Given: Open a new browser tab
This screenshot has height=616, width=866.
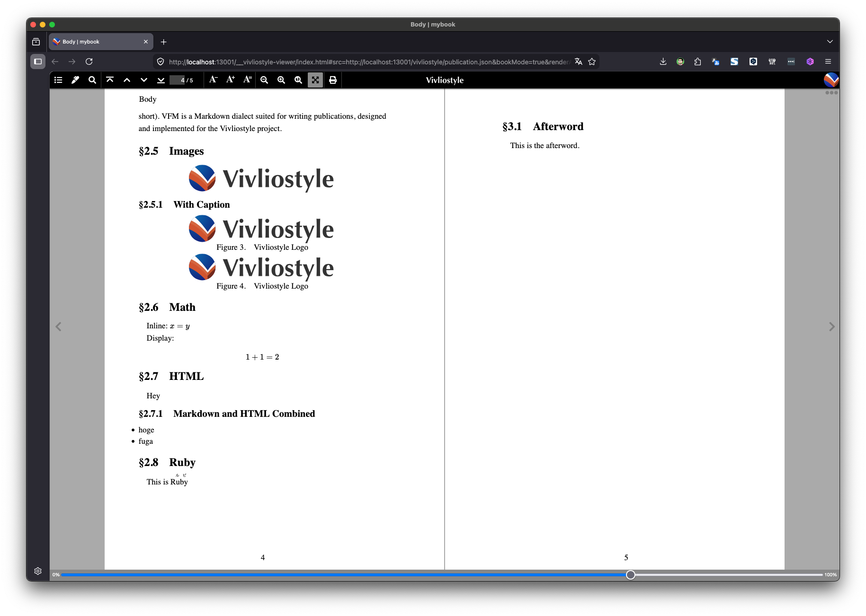Looking at the screenshot, I should 163,42.
